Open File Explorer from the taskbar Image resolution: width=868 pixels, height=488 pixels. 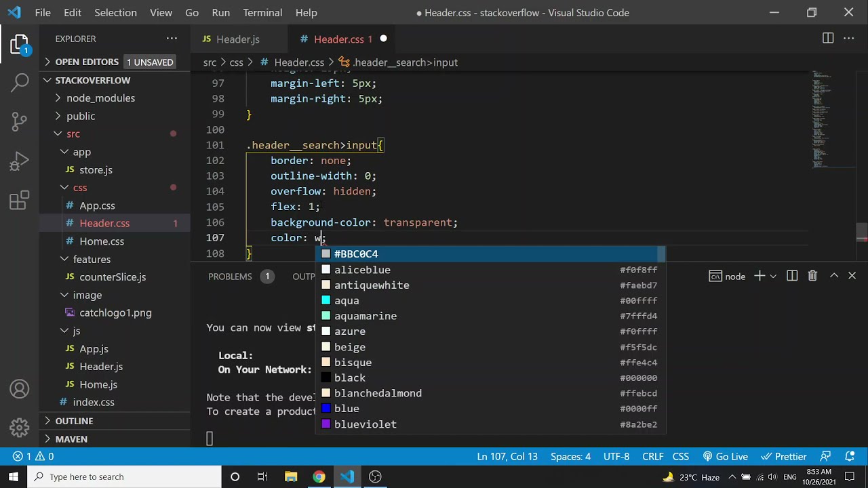click(291, 476)
